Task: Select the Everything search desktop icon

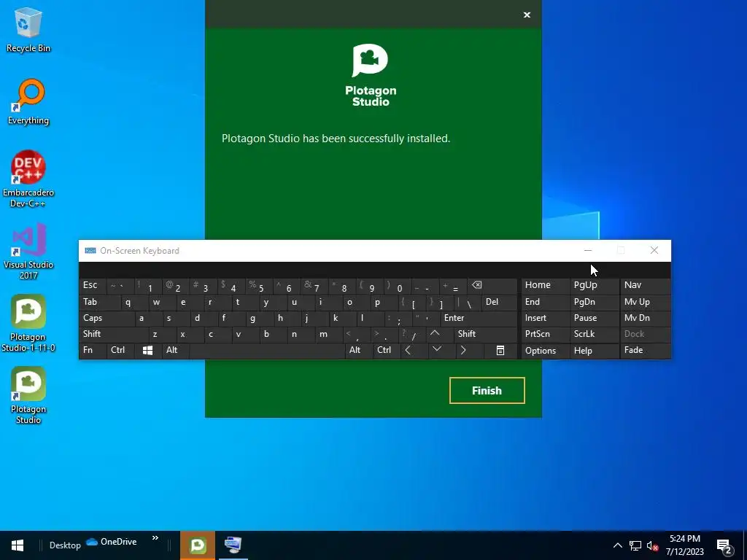Action: (x=28, y=102)
